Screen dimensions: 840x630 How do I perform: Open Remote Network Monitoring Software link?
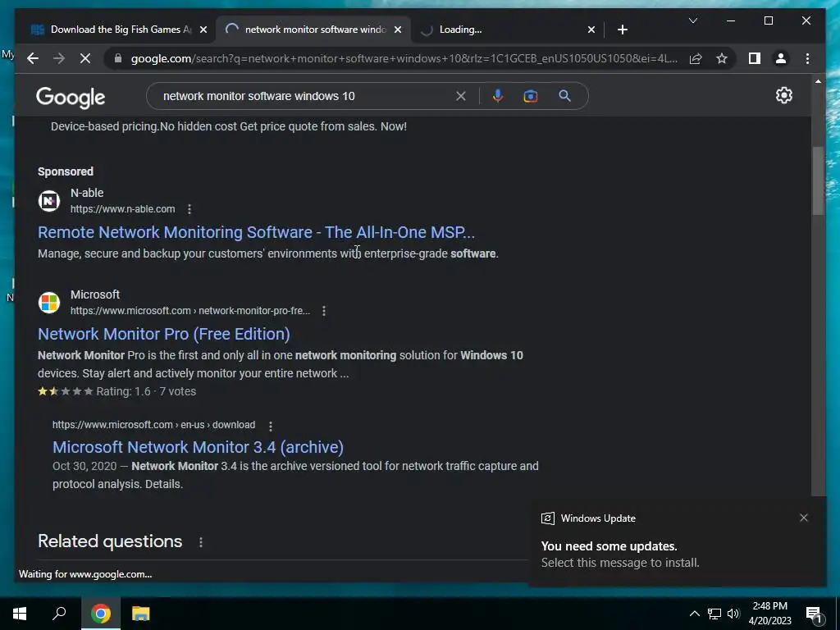(x=256, y=232)
